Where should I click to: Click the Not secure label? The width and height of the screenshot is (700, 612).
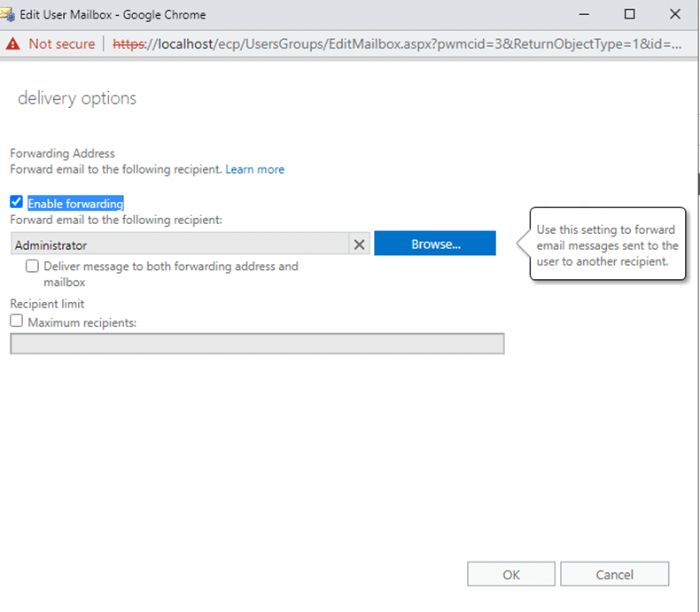pos(62,43)
